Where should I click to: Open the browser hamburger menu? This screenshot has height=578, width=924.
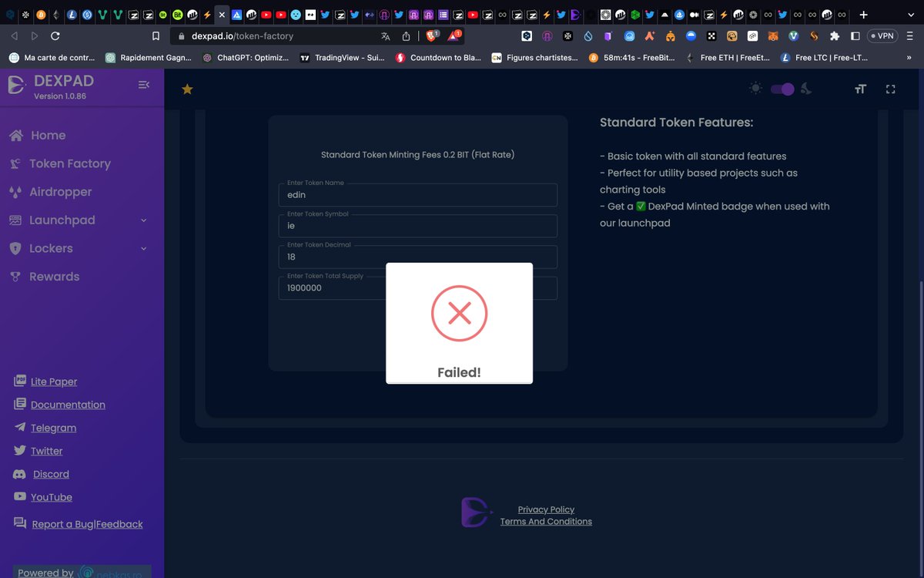[x=910, y=35]
